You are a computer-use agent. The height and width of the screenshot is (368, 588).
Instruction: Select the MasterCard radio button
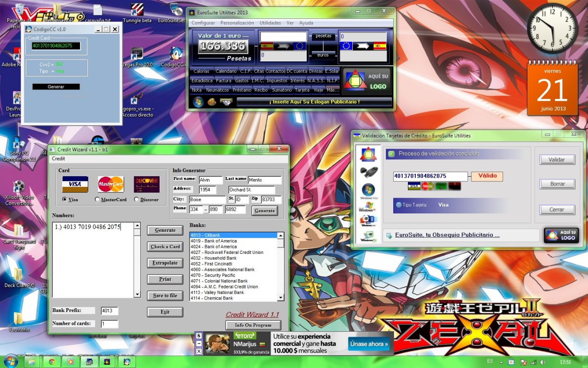(97, 199)
